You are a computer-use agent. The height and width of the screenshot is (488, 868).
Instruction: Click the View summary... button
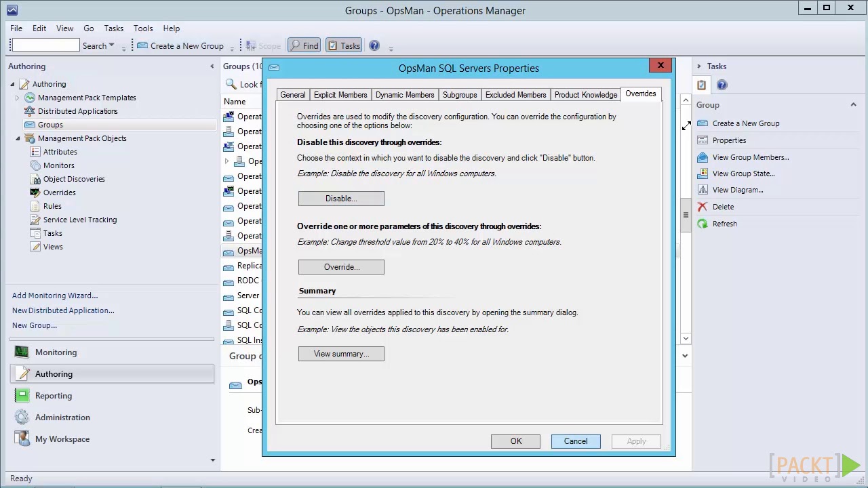pos(341,354)
